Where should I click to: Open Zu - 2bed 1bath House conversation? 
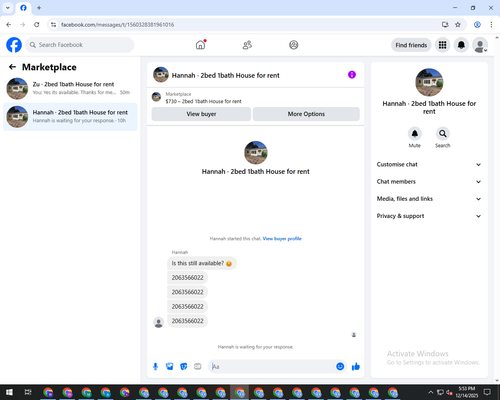[x=70, y=88]
